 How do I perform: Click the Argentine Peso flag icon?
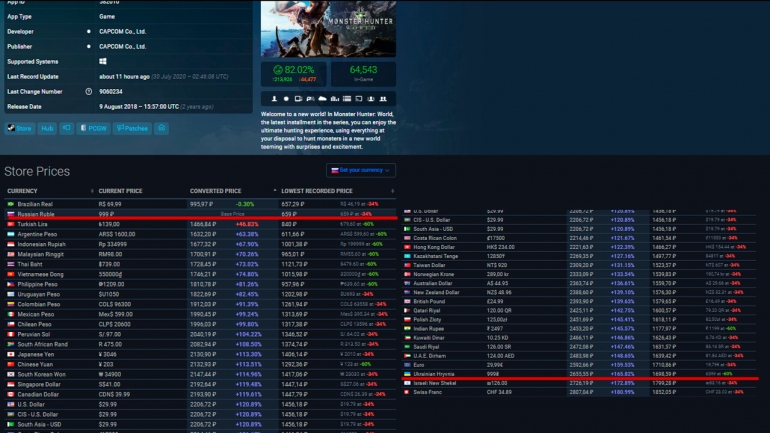coord(11,234)
